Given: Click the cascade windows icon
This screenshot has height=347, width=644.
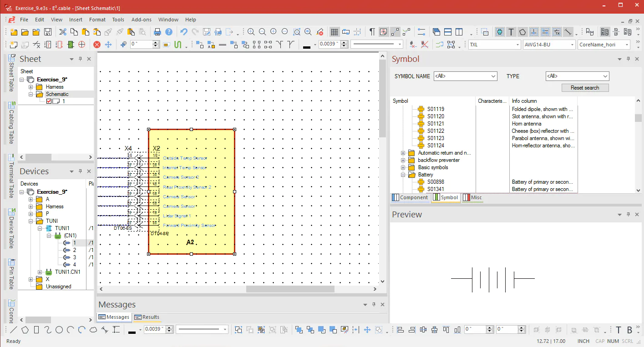Looking at the screenshot, I should pos(436,32).
